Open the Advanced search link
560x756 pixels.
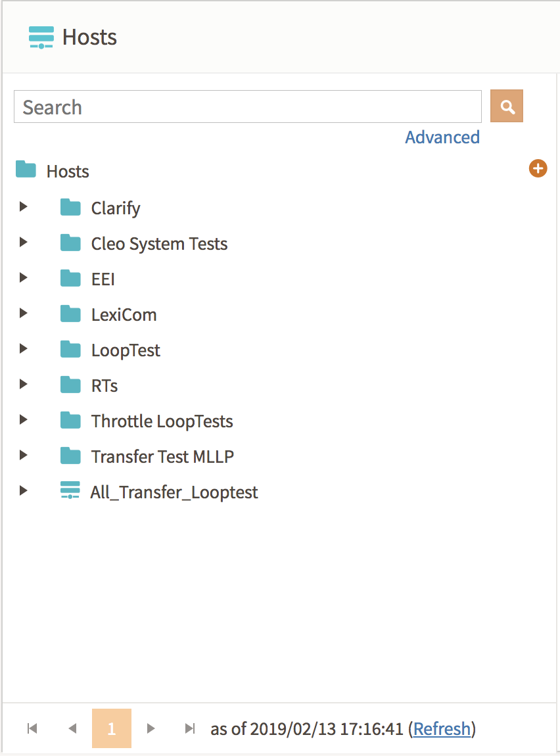pyautogui.click(x=442, y=137)
